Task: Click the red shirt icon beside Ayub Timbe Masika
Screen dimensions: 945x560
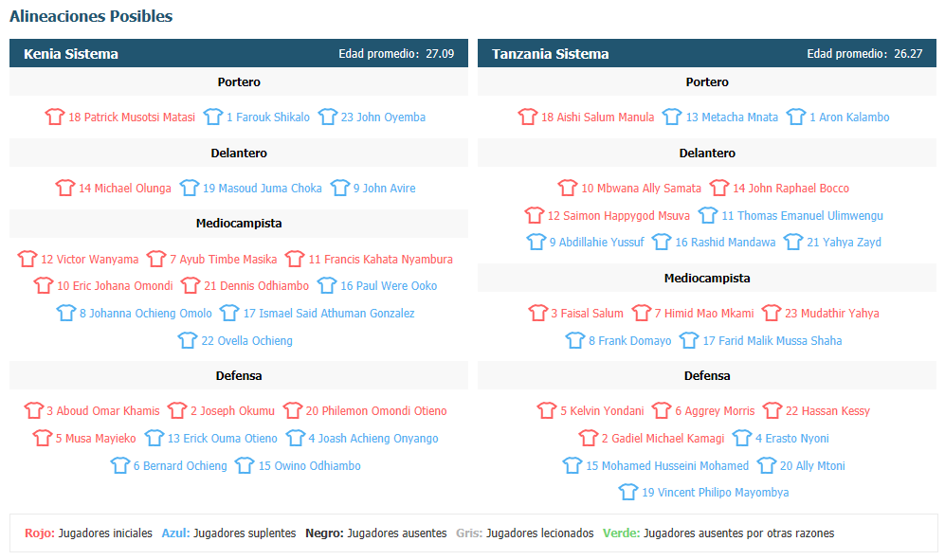Action: click(156, 259)
